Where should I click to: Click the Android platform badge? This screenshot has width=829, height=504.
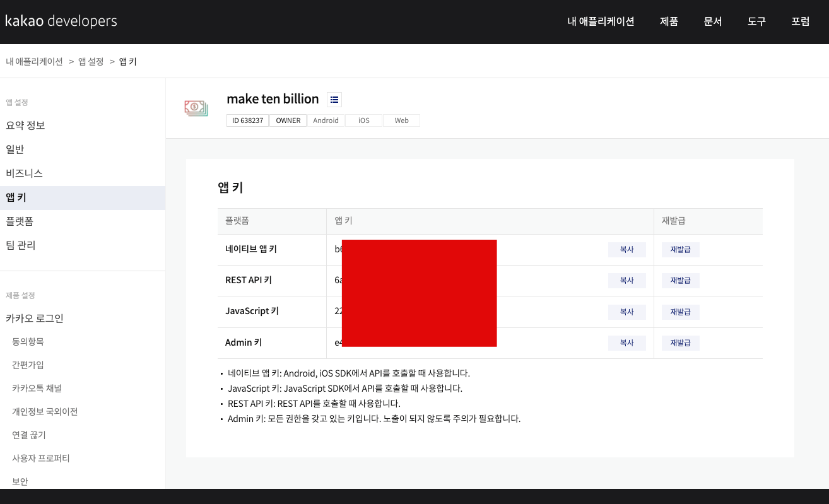click(326, 120)
